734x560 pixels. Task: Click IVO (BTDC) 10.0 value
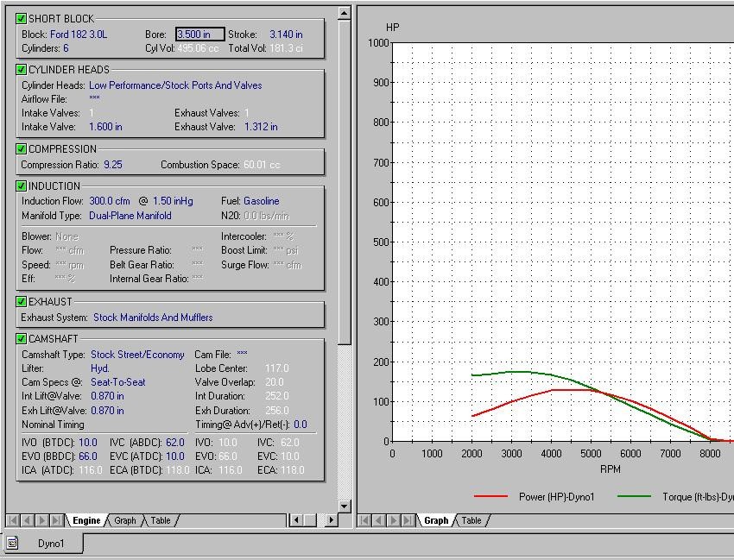(88, 442)
